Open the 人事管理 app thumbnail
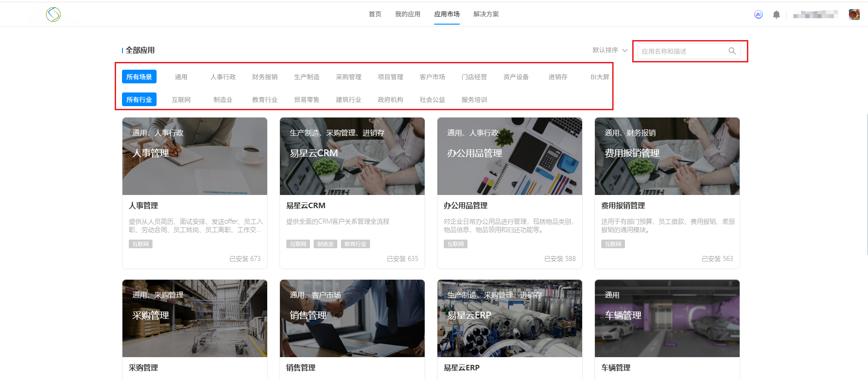Viewport: 868px width, 379px height. click(195, 156)
